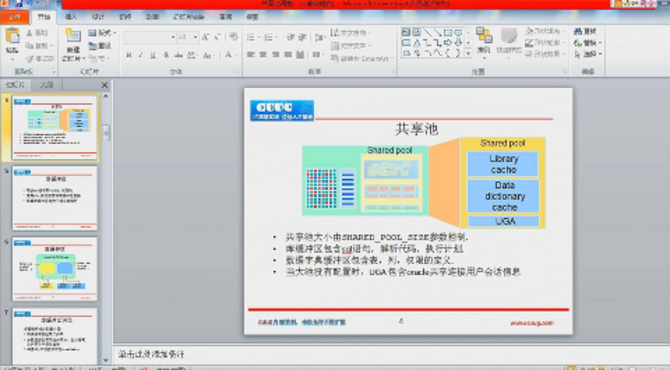Screen dimensions: 670x370
Task: Open the Replace (替换) dropdown
Action: pos(588,43)
